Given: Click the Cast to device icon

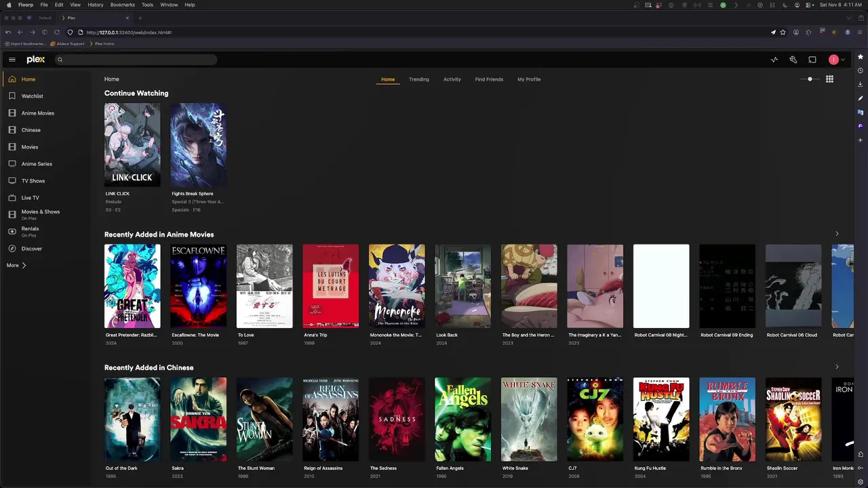Looking at the screenshot, I should (812, 60).
